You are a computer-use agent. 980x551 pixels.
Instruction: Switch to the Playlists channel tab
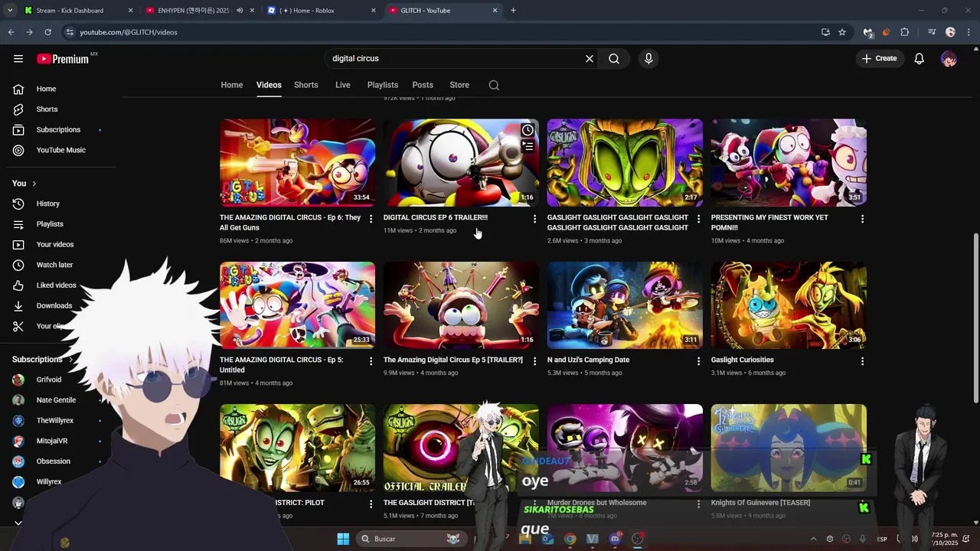point(383,85)
